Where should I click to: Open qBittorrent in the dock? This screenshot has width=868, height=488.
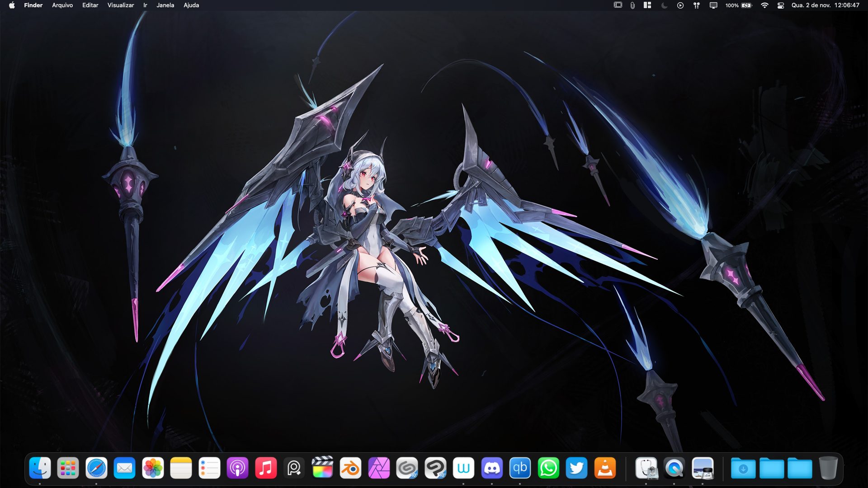click(x=520, y=468)
